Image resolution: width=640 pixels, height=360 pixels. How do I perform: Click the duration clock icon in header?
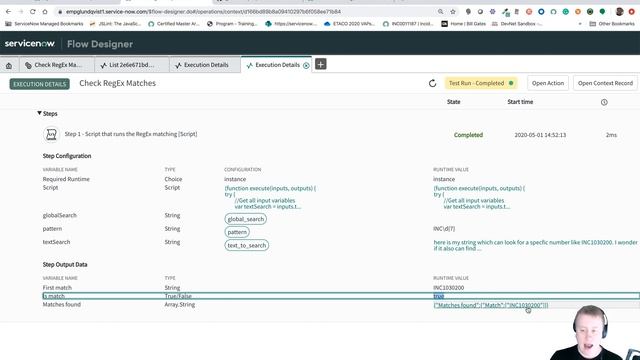pos(604,102)
